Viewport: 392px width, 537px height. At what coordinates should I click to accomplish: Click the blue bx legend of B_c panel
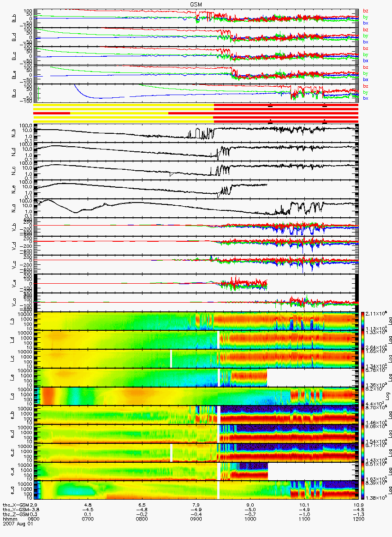point(366,60)
